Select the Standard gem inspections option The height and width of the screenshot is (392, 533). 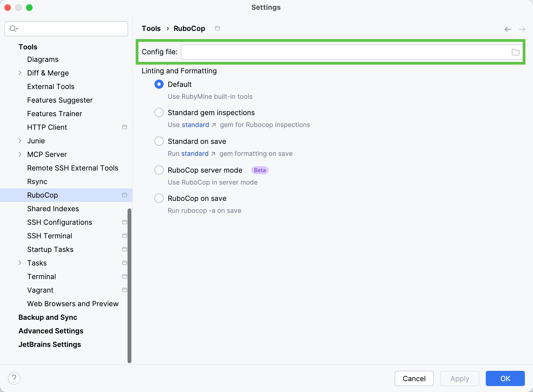[159, 112]
